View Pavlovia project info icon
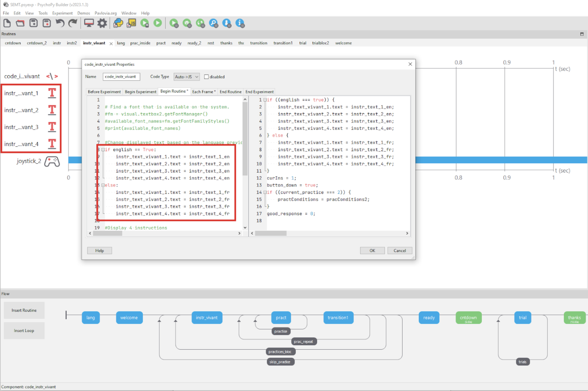588x391 pixels. tap(240, 23)
